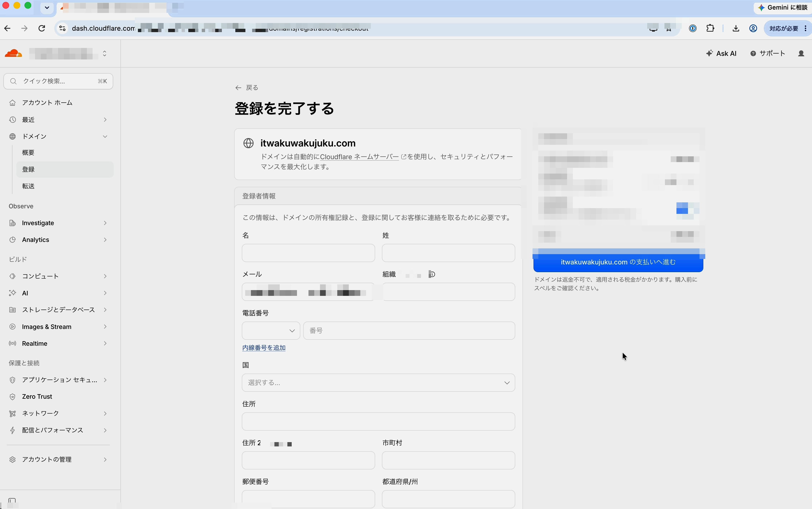Expand the 最近 sidebar section
Screen dimensions: 812x509
tap(105, 120)
